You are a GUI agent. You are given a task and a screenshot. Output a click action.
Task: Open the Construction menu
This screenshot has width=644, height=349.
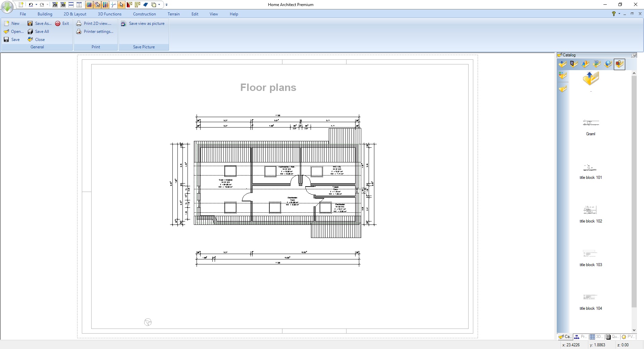tap(144, 14)
